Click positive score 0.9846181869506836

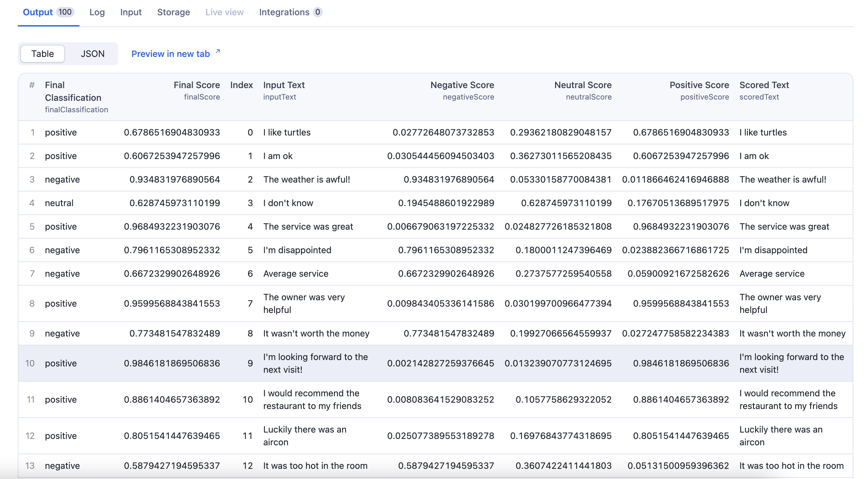pyautogui.click(x=681, y=363)
